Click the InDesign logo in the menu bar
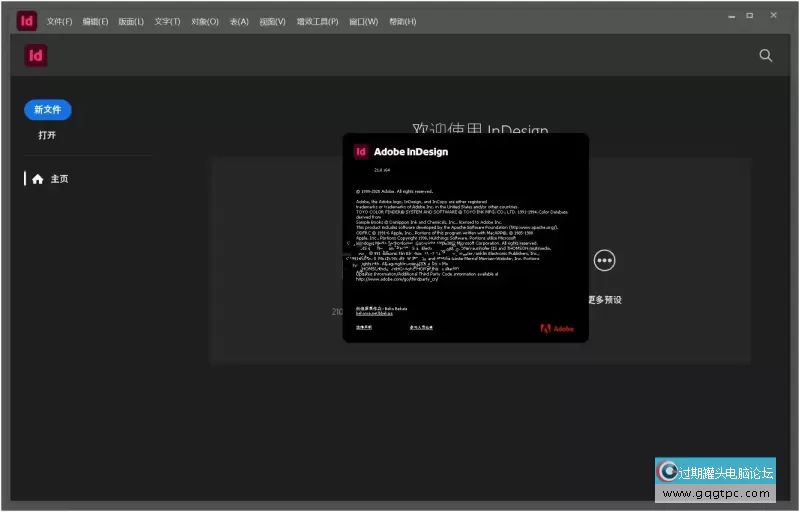This screenshot has height=512, width=800. [27, 21]
